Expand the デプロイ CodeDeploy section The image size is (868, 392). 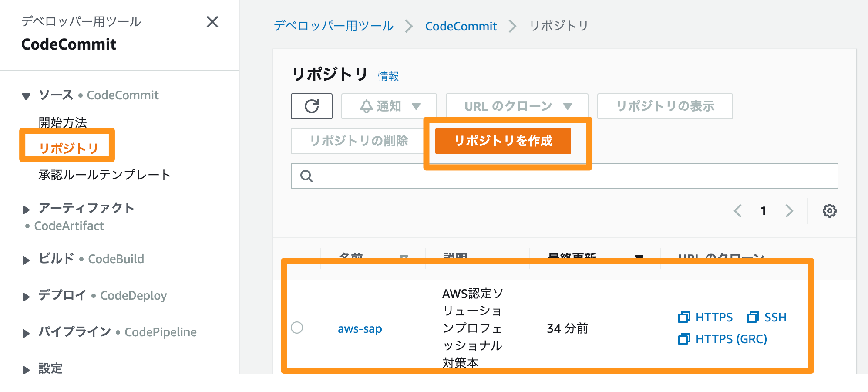pyautogui.click(x=26, y=297)
